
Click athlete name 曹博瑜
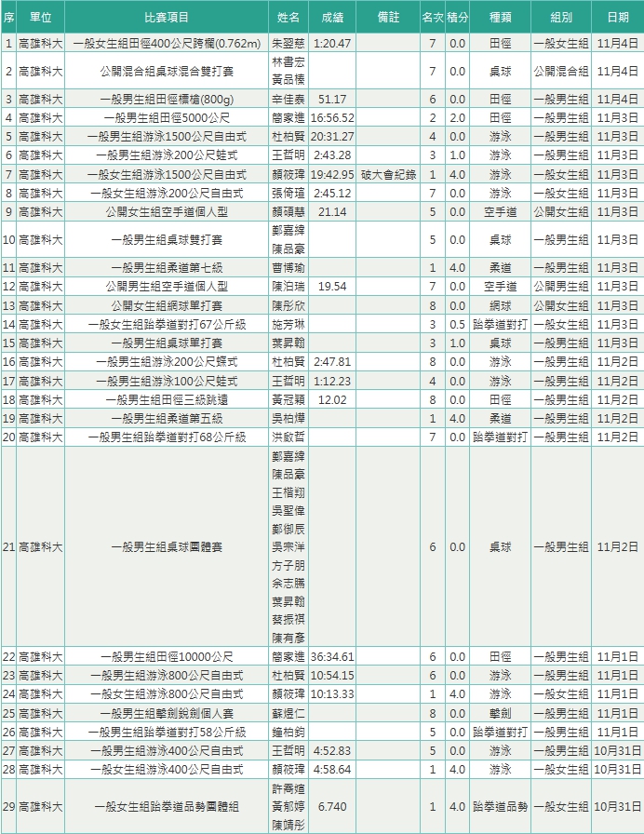288,267
